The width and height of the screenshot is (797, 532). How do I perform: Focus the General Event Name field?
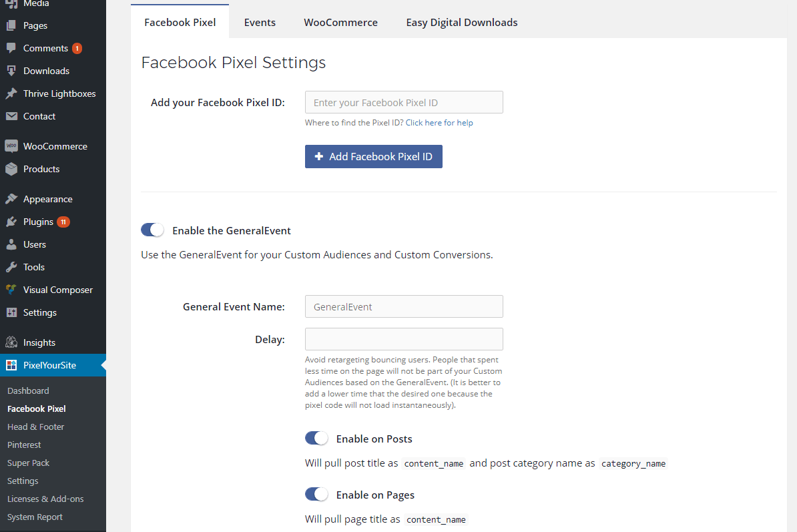click(x=404, y=306)
